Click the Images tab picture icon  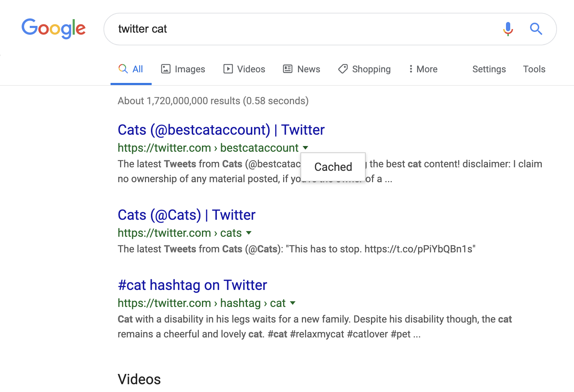tap(165, 69)
